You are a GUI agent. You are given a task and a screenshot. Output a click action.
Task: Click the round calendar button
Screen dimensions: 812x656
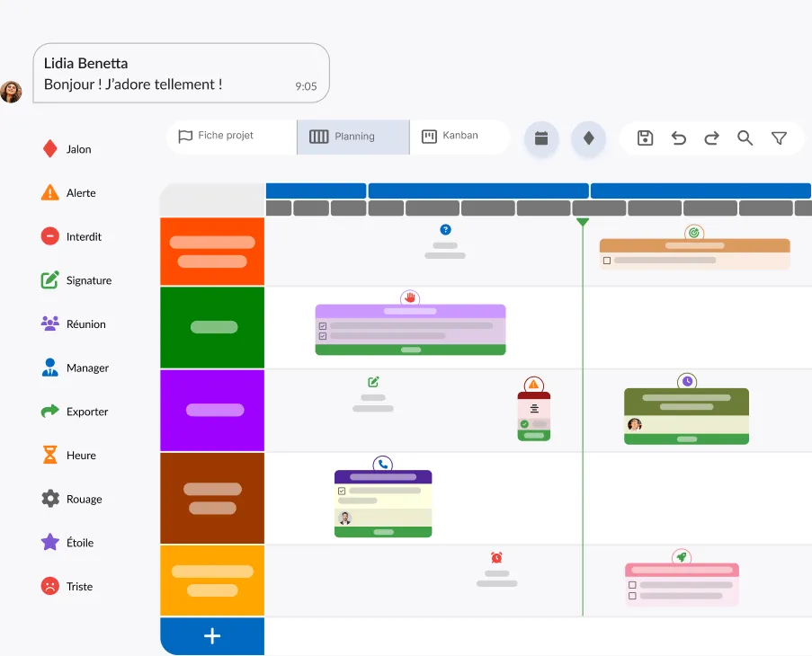[x=541, y=138]
